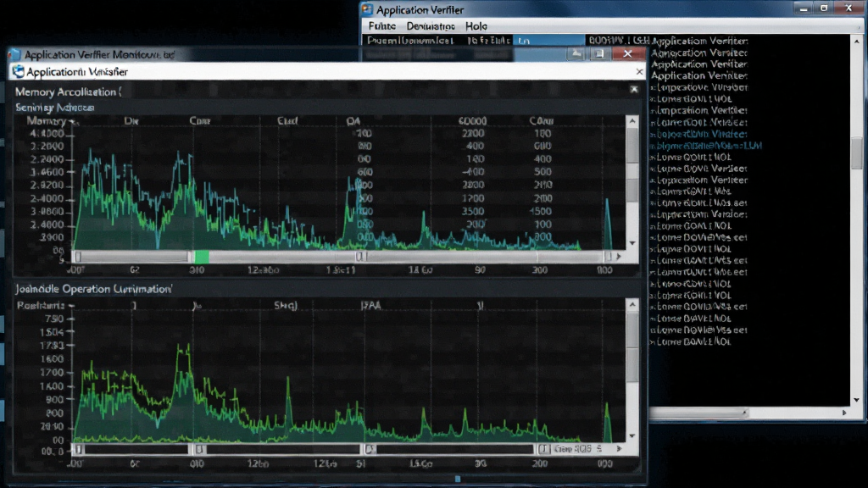
Task: Open the Rosrisntz dropdown in operation chart
Action: click(46, 305)
